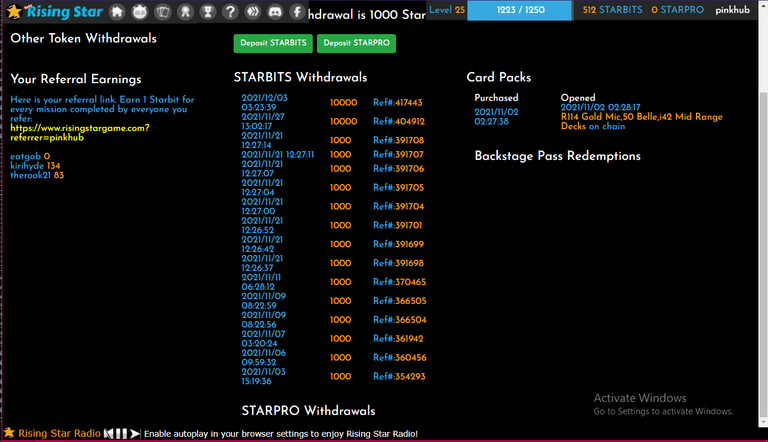Click the 2021/11/11 06:28:12 withdrawal date
Screen dimensions: 768x442
click(x=261, y=282)
